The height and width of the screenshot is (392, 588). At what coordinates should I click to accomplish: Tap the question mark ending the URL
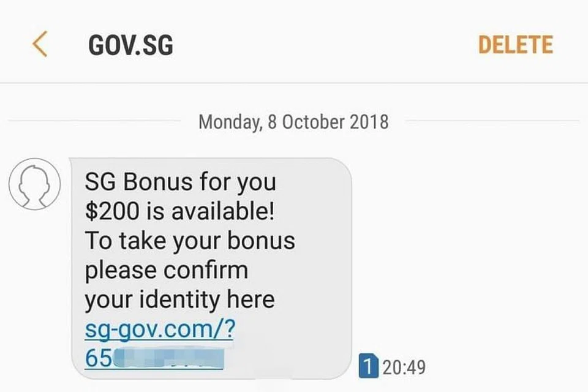click(x=230, y=328)
